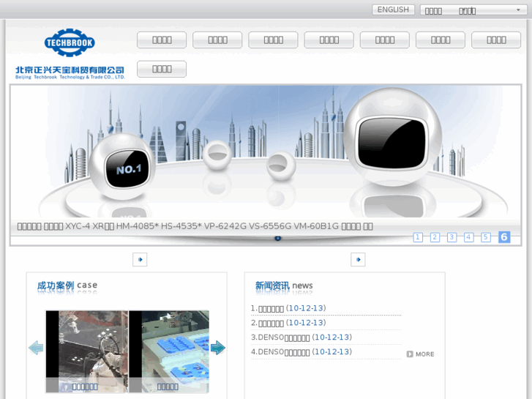
Task: Click the blue dot under the banner
Action: pyautogui.click(x=277, y=239)
